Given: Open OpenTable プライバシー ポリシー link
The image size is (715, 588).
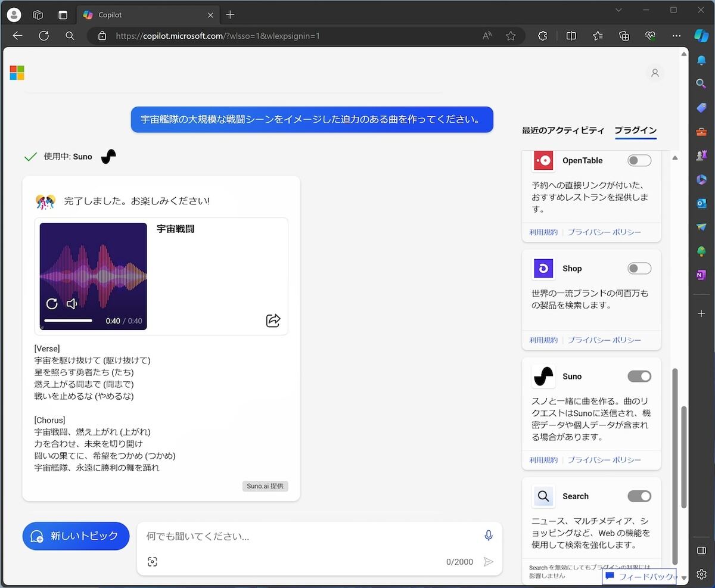Looking at the screenshot, I should [604, 232].
